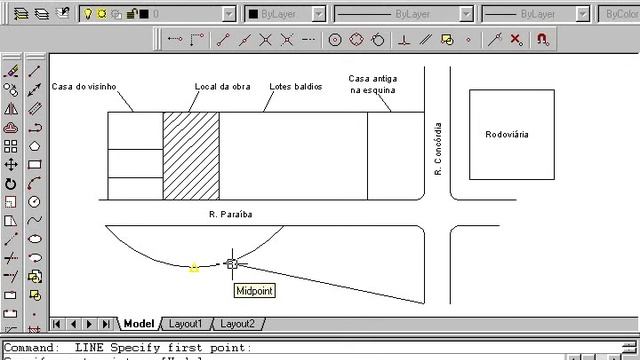
Task: Select the Line draw tool
Action: pos(35,71)
